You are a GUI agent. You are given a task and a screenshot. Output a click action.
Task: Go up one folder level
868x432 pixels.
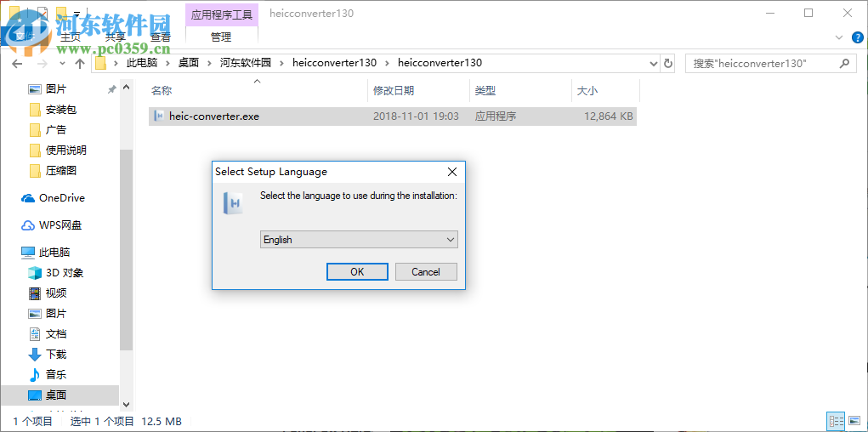[80, 63]
